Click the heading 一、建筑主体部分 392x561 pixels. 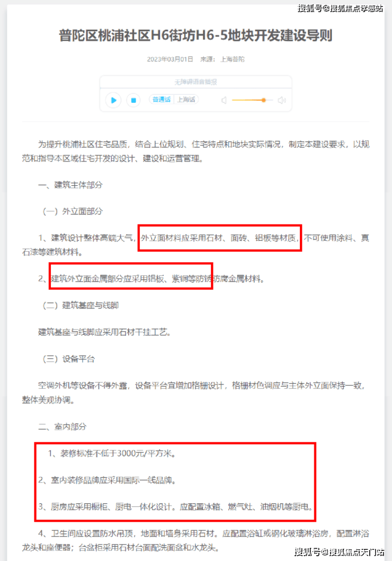click(x=70, y=185)
